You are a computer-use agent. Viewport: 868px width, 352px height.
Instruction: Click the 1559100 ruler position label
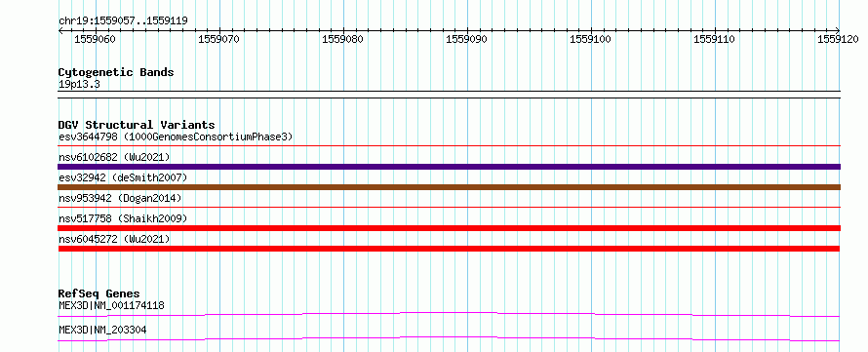pos(591,39)
